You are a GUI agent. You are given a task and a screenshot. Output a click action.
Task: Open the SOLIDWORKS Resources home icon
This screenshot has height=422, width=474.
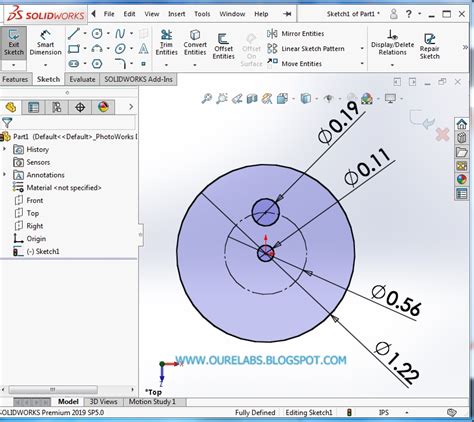click(462, 124)
